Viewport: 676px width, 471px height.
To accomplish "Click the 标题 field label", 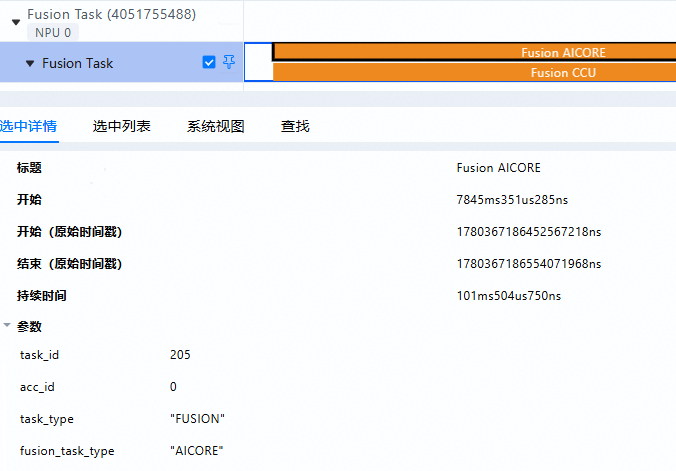I will [x=29, y=167].
